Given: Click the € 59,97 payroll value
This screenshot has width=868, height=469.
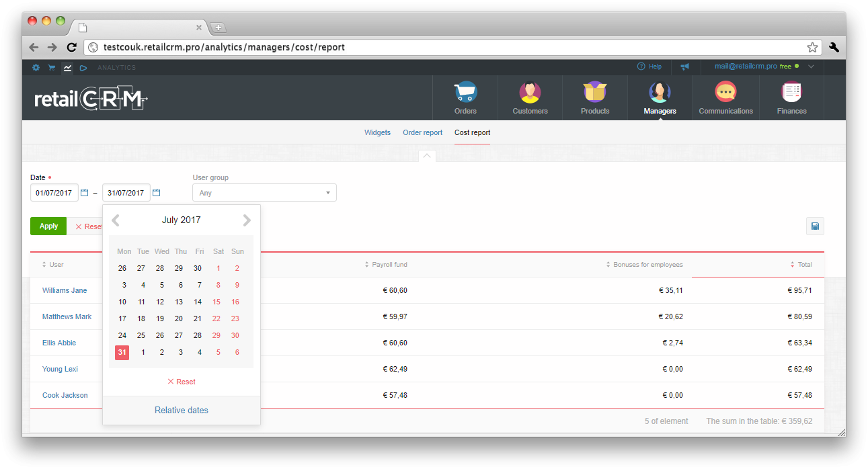Looking at the screenshot, I should [395, 316].
